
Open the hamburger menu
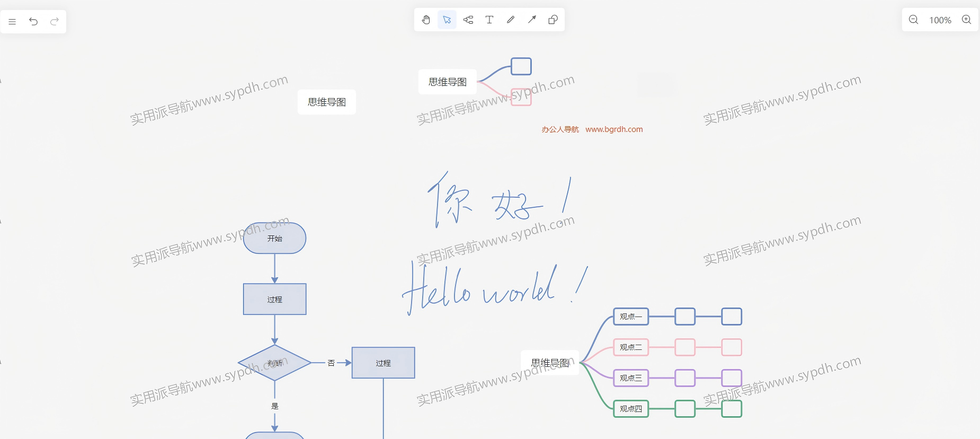(x=12, y=22)
